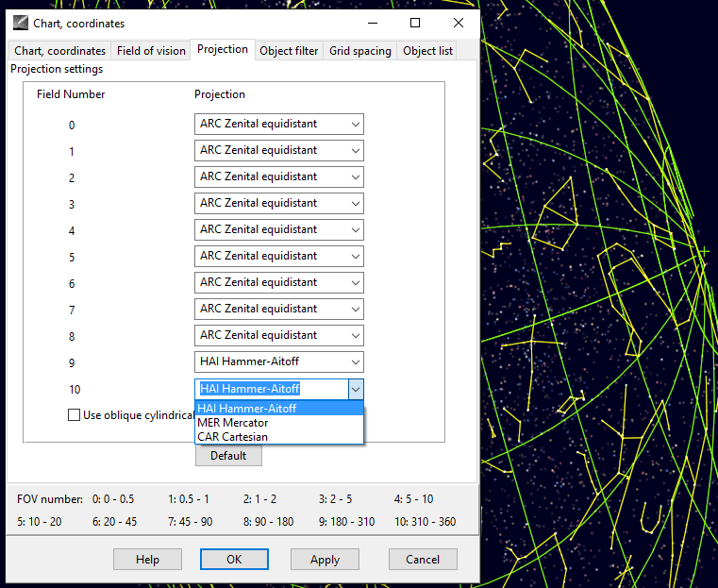
Task: Click FOV range text '7: 45 - 90'
Action: [190, 522]
